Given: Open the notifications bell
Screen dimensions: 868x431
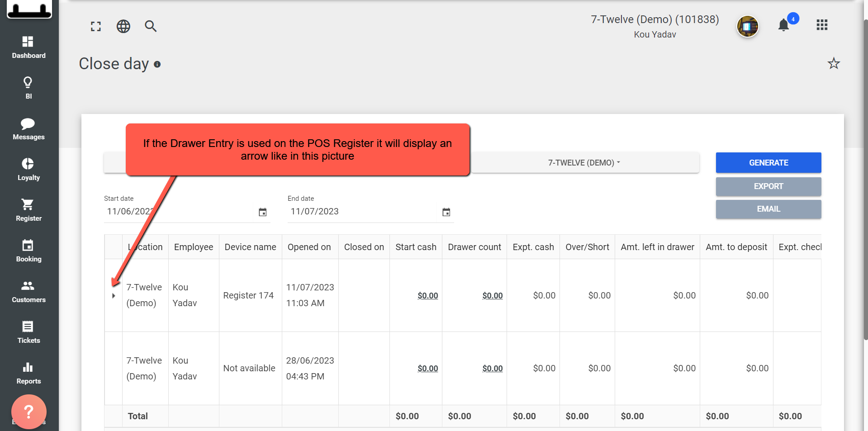Looking at the screenshot, I should click(783, 25).
